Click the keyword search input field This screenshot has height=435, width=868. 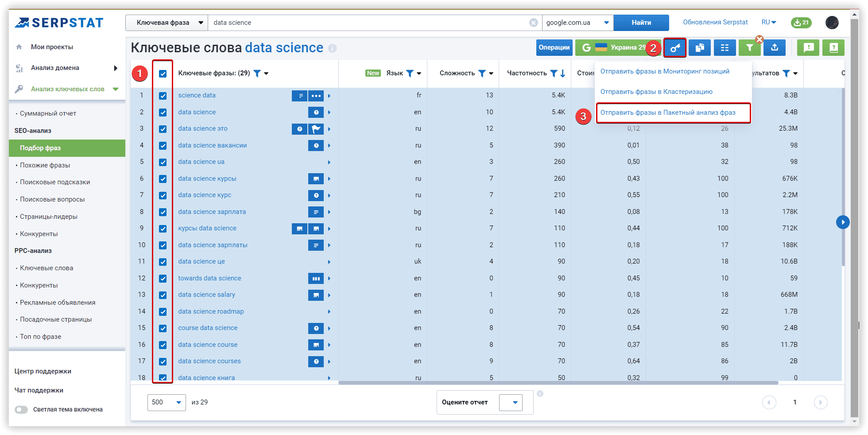(x=368, y=23)
